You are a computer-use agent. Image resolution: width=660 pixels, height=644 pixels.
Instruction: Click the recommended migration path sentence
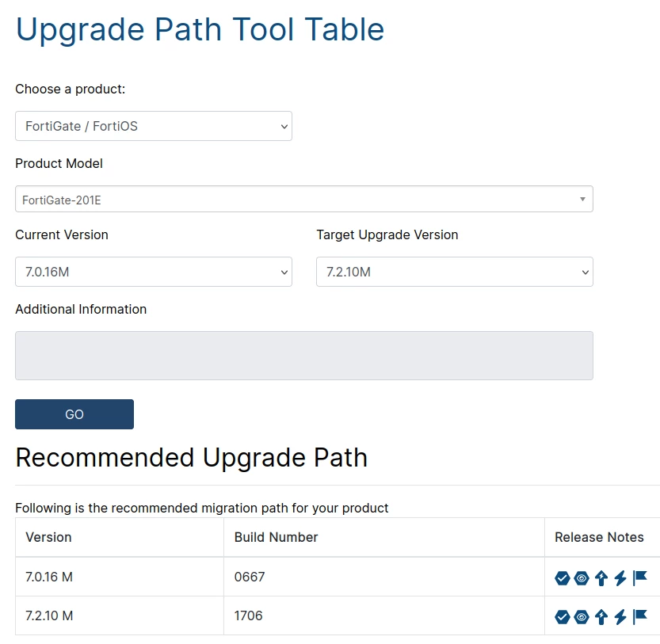coord(201,508)
